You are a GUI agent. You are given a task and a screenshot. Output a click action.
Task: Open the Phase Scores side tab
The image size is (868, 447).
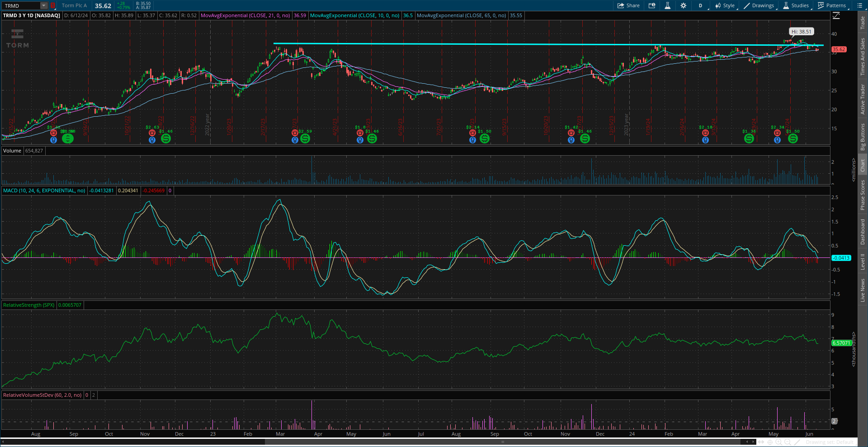click(x=863, y=195)
